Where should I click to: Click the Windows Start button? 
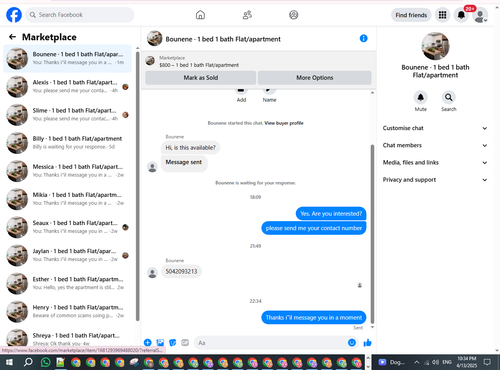pos(9,362)
